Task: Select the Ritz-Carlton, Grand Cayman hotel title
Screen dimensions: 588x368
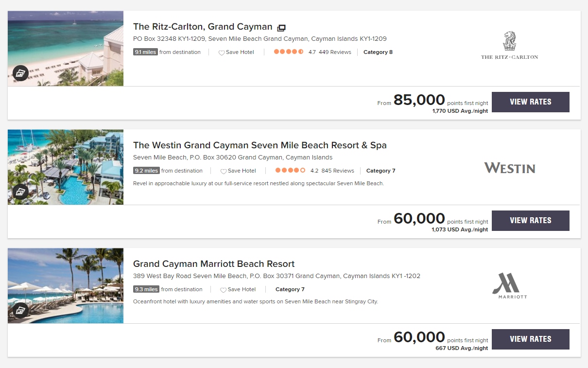Action: pyautogui.click(x=202, y=27)
